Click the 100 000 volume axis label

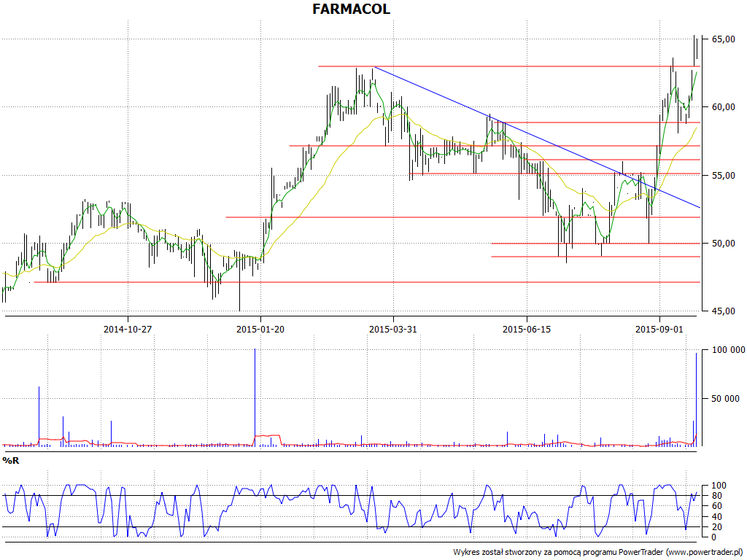pos(729,350)
